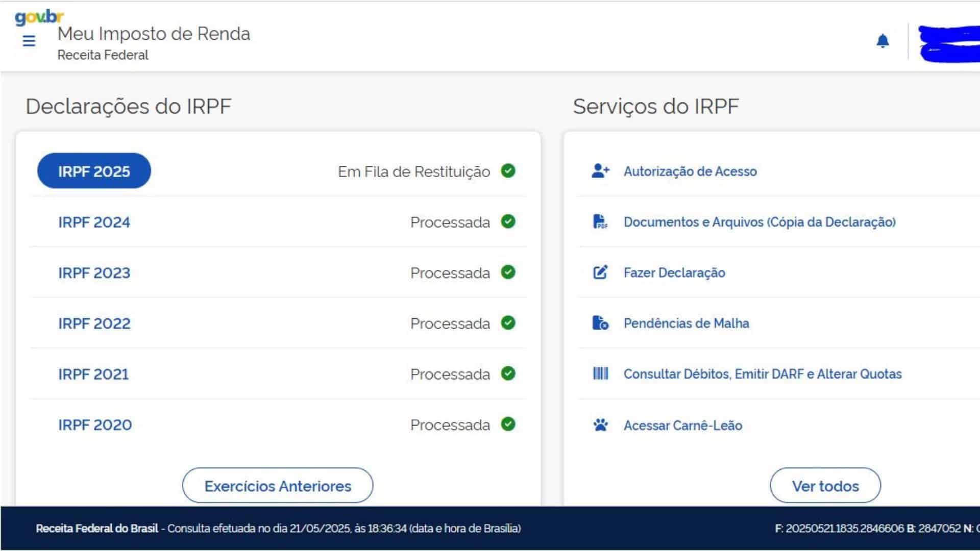Click the Exercícios Anteriores button
This screenshot has height=551, width=980.
pos(278,486)
